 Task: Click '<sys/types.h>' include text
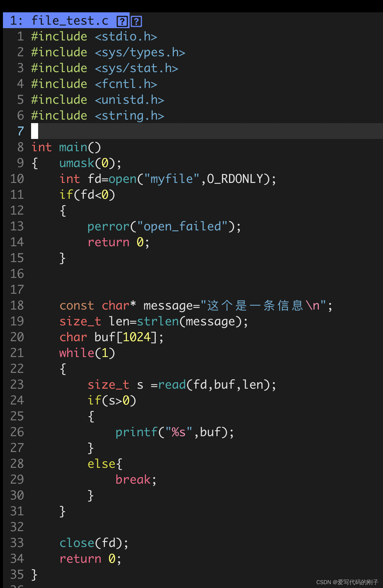tap(140, 52)
